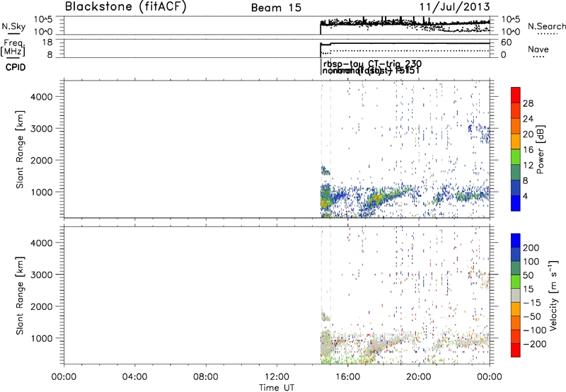Viewport: 566px width, 392px height.
Task: Click the '16:00' time axis label
Action: click(x=347, y=377)
